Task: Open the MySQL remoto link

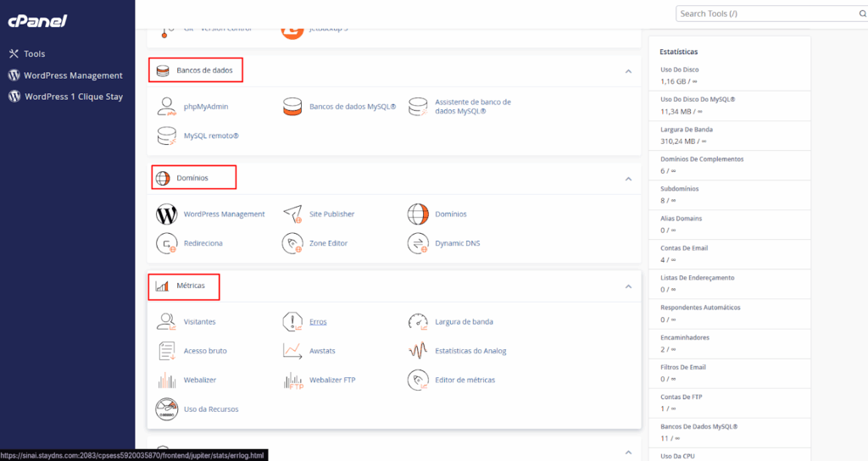Action: [x=211, y=136]
